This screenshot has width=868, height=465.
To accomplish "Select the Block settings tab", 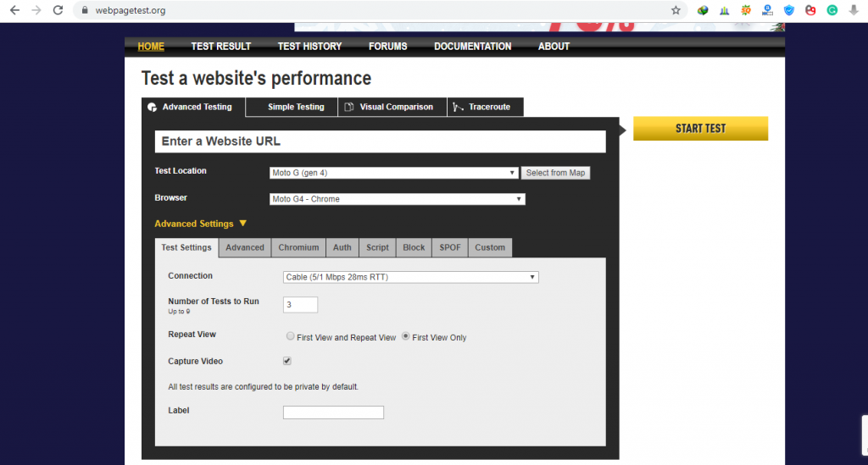I will click(x=414, y=247).
